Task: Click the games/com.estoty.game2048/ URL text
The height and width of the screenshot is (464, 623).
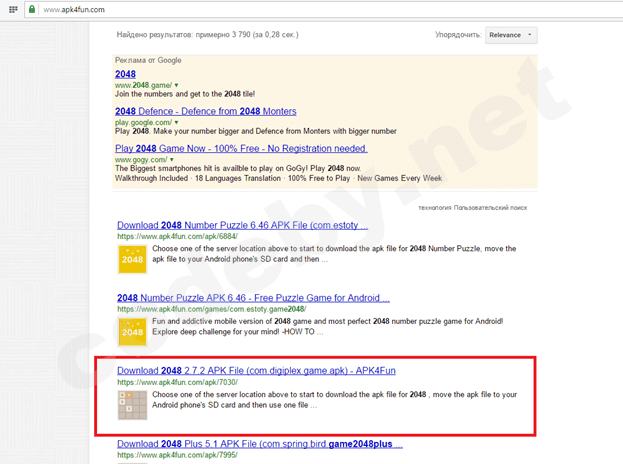Action: (211, 309)
